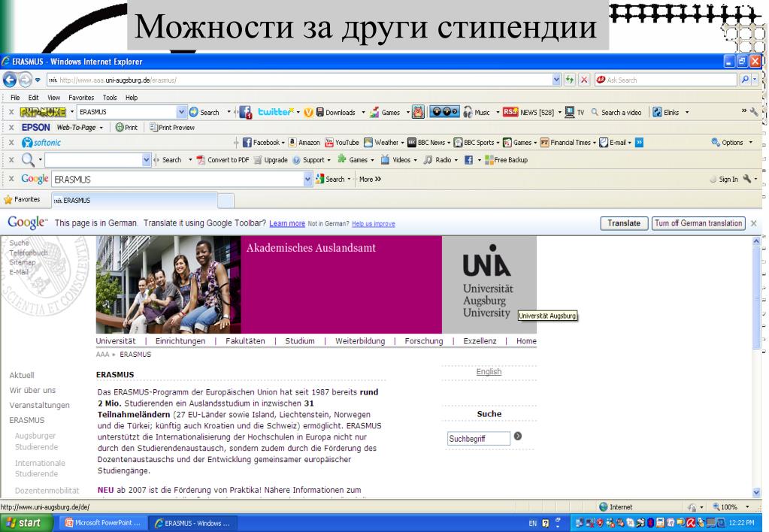
Task: Open the Favorites menu
Action: point(81,98)
